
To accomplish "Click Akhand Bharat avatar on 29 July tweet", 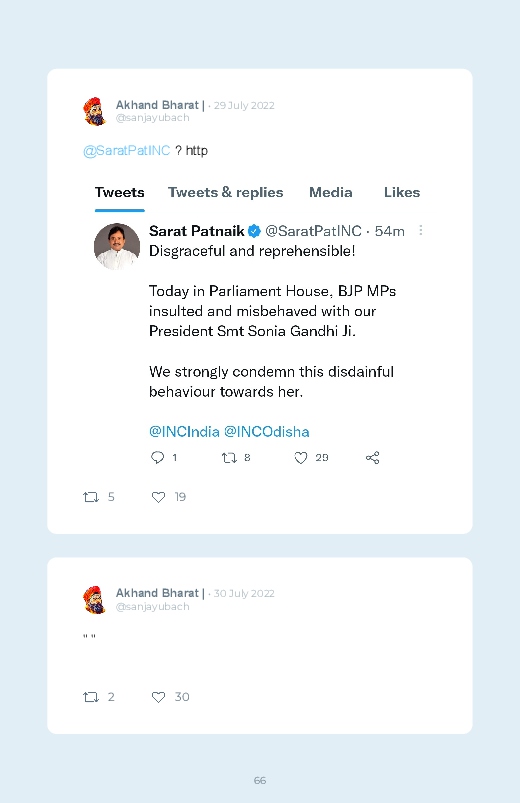I will coord(95,111).
